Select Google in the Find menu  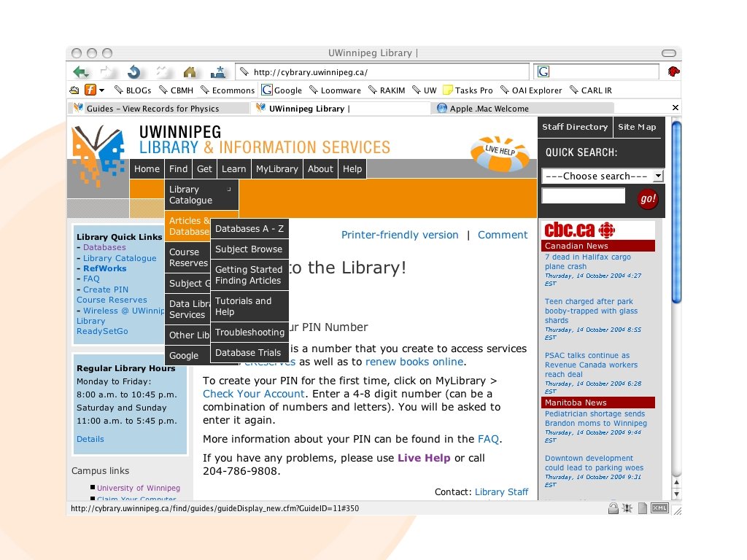tap(187, 356)
